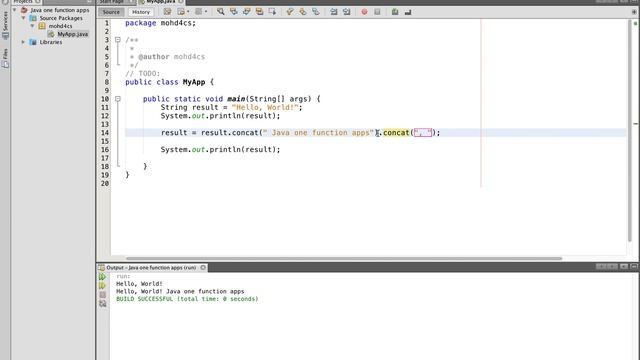Image resolution: width=640 pixels, height=360 pixels.
Task: Click "BUILD SUCCESSFUL" output line
Action: [187, 299]
